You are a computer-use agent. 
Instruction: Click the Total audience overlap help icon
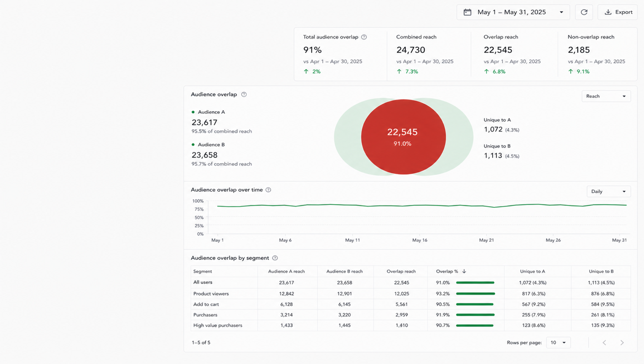pyautogui.click(x=364, y=37)
